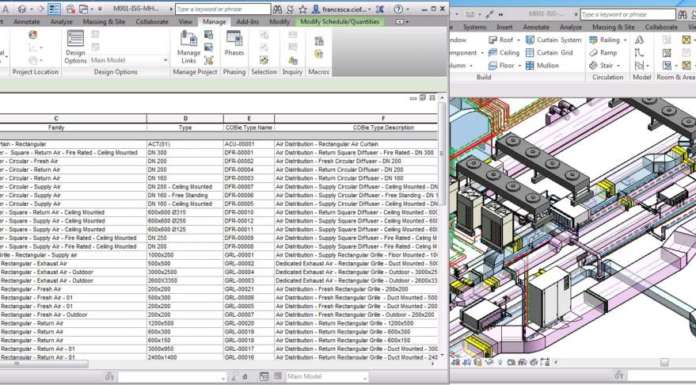Click the Exchange Apps X icon
The width and height of the screenshot is (696, 385).
coord(380,9)
